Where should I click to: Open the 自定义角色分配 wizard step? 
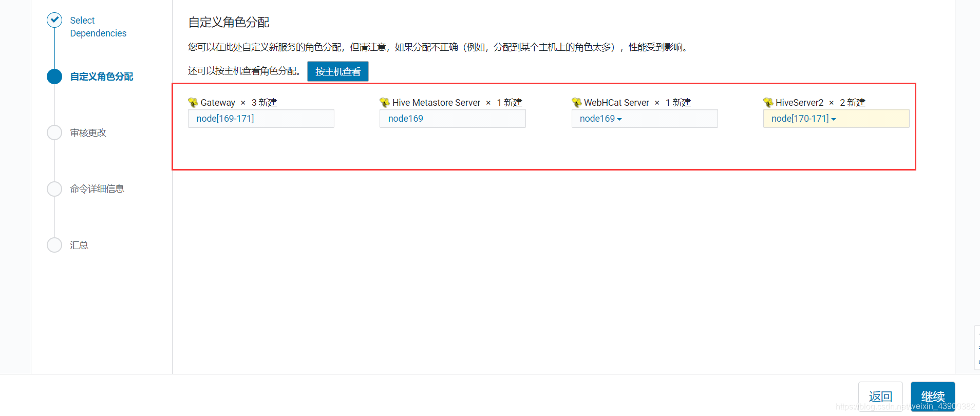pos(102,77)
